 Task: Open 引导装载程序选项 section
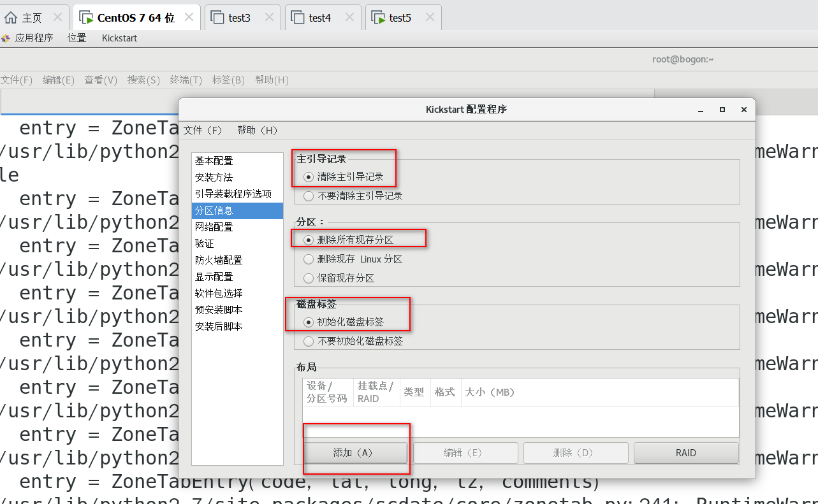[237, 194]
